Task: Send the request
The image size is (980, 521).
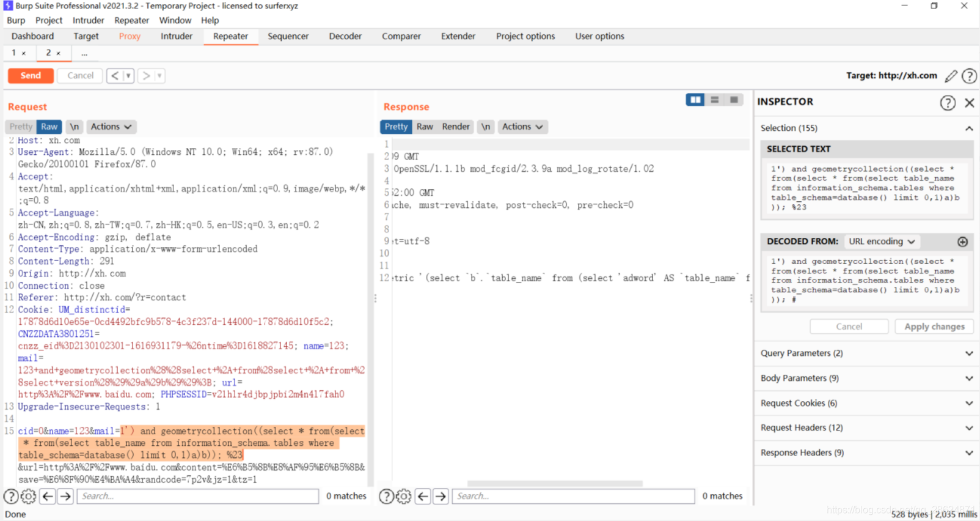Action: (31, 76)
